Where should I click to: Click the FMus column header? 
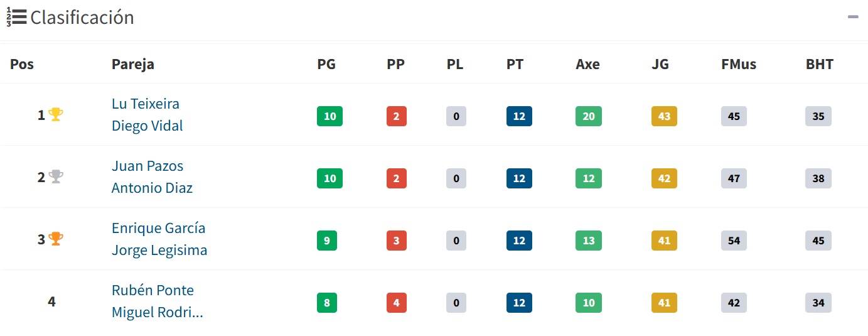point(739,64)
